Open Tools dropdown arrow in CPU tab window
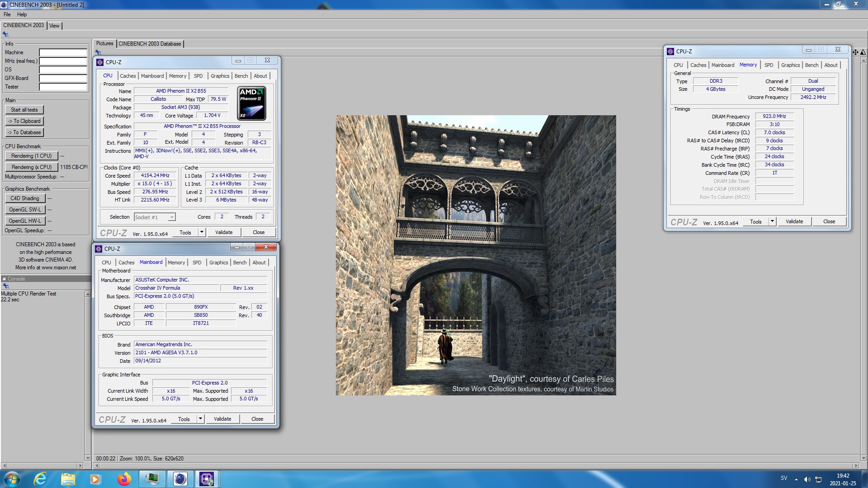Viewport: 868px width, 488px height. (x=202, y=232)
